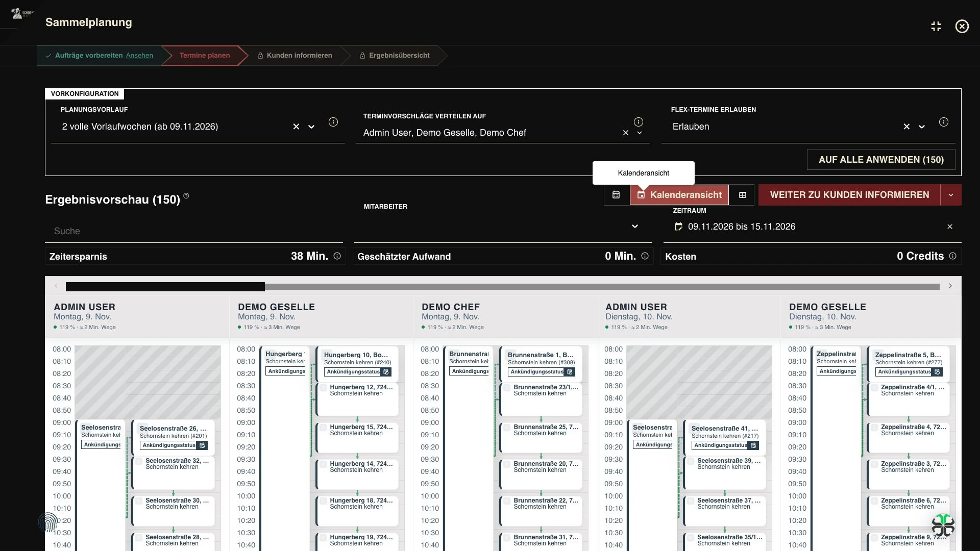Click the Ankündigungsstatus icon on Hungerberg 10 card
980x551 pixels.
[x=386, y=372]
